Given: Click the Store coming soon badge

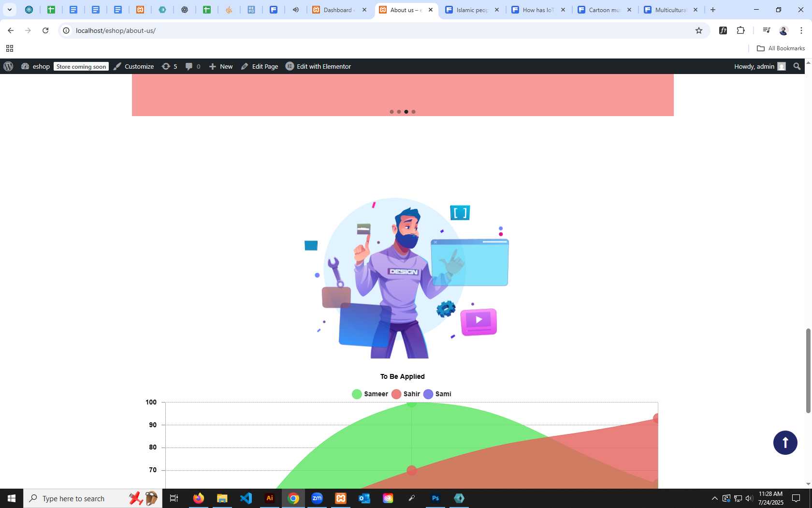Looking at the screenshot, I should [x=81, y=67].
